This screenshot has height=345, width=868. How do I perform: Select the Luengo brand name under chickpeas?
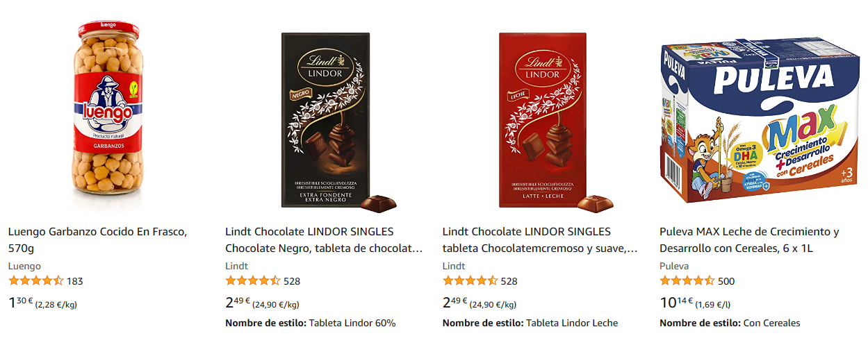point(24,266)
